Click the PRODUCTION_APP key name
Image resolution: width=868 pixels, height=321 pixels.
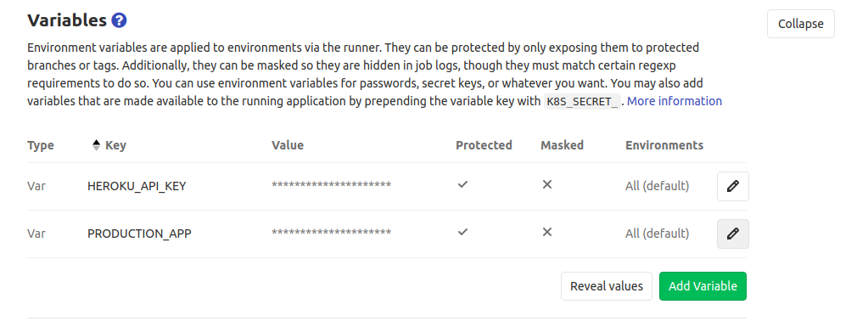(x=139, y=234)
